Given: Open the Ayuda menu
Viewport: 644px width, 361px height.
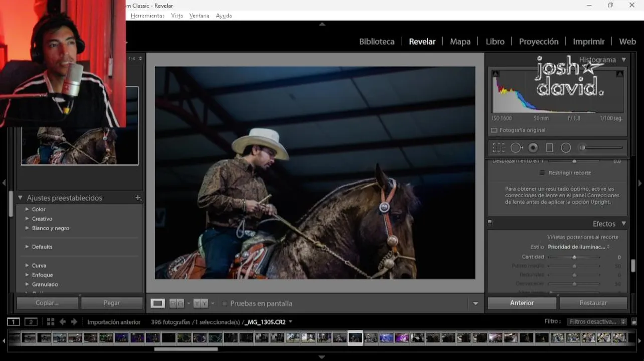Looking at the screenshot, I should click(224, 16).
